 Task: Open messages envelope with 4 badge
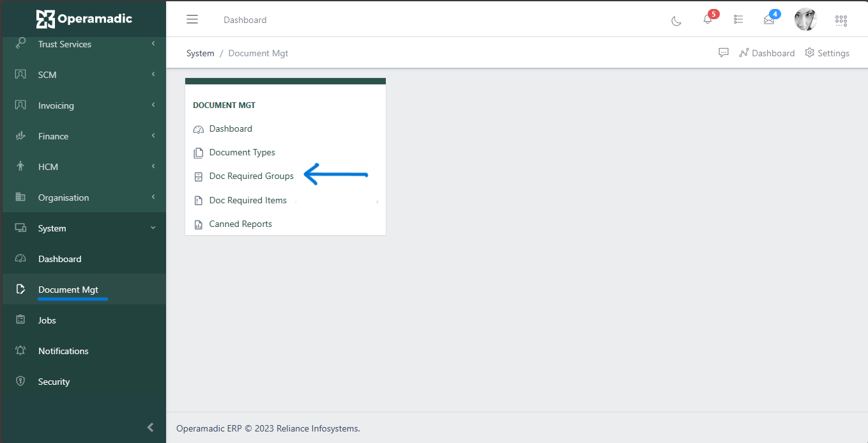click(x=769, y=20)
